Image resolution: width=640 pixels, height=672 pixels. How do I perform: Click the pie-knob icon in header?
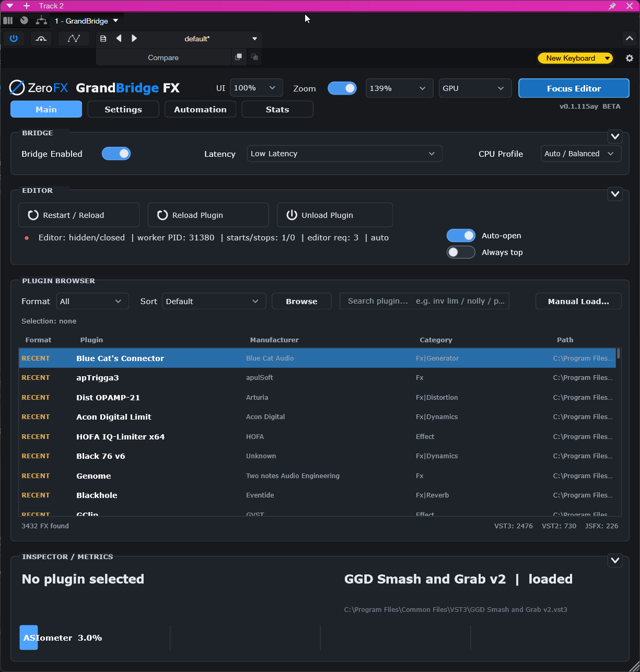[24, 20]
